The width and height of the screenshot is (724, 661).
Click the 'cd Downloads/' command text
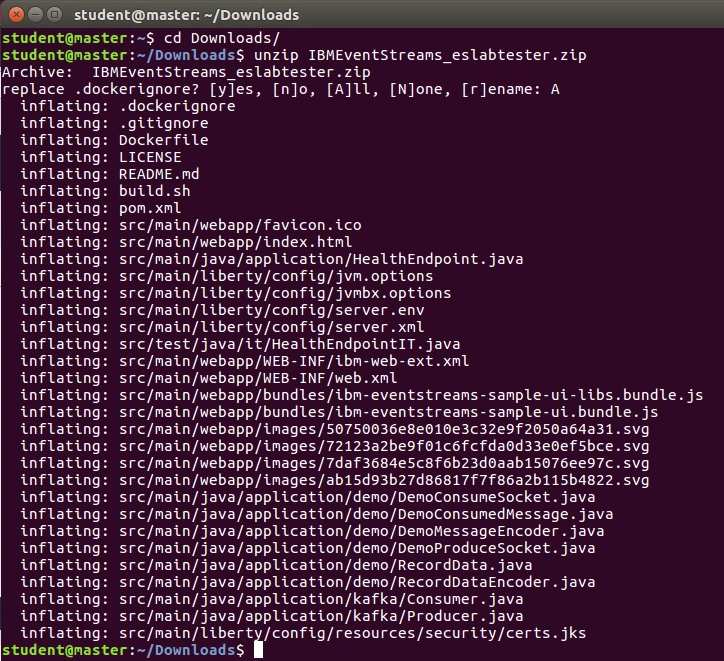[222, 38]
